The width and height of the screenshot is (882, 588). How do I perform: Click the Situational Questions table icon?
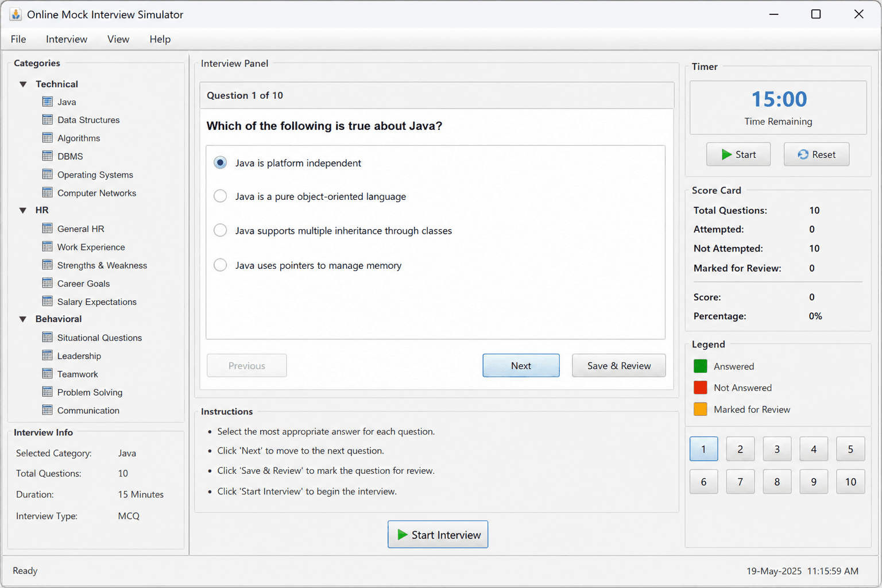tap(48, 337)
